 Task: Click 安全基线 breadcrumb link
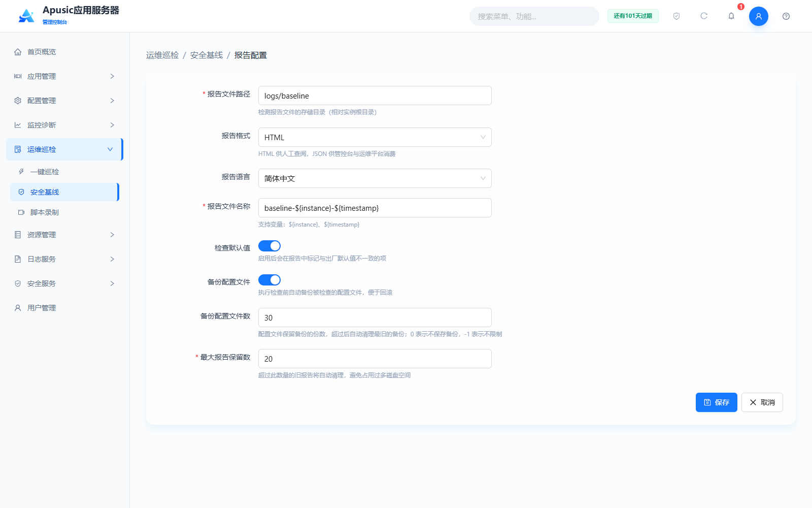tap(207, 55)
